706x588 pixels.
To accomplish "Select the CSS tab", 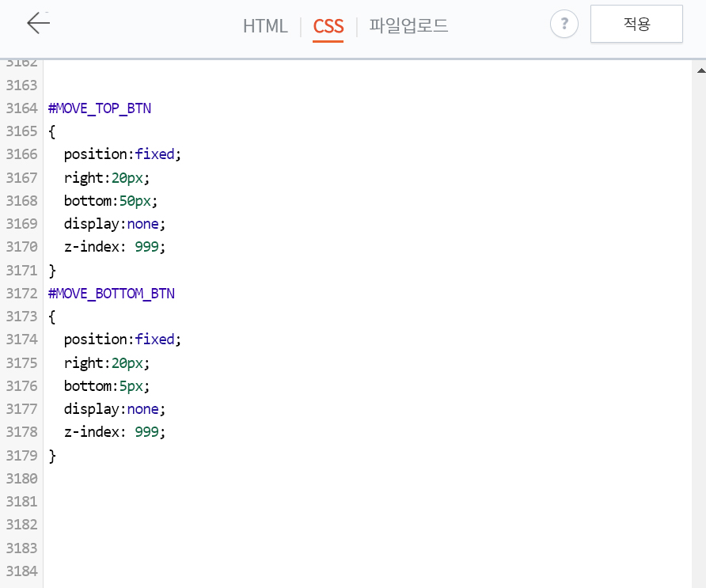I will point(328,26).
